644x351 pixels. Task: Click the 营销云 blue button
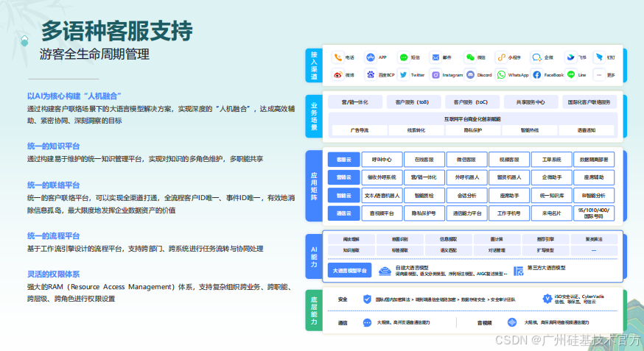click(x=344, y=177)
